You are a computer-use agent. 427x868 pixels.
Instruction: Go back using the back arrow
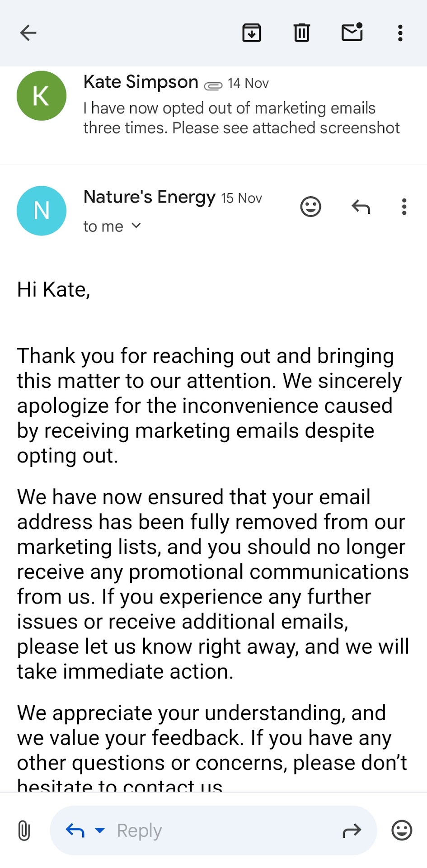coord(28,33)
